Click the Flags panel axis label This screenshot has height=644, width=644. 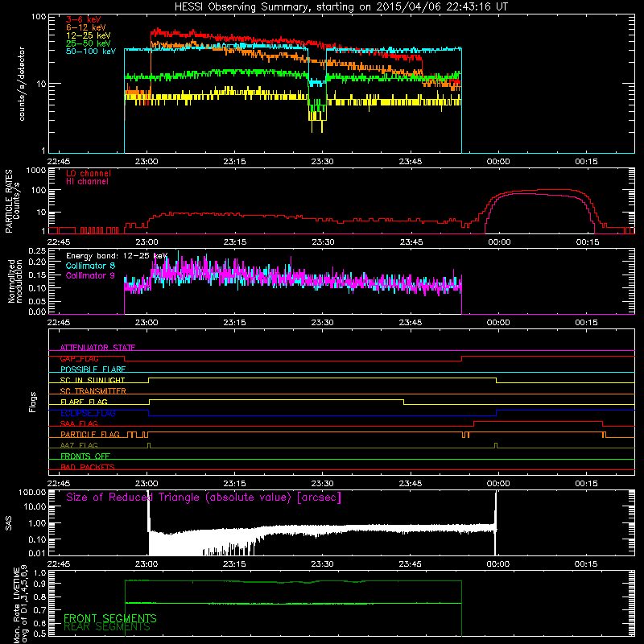[33, 402]
